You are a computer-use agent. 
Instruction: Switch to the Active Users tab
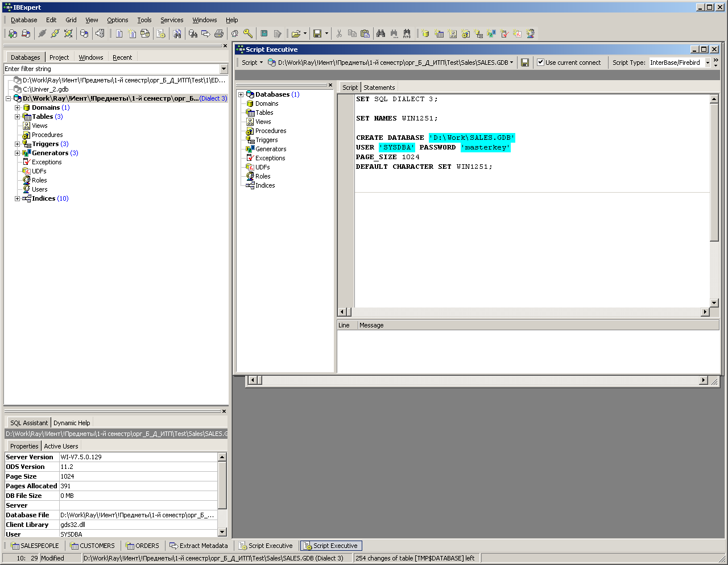point(61,446)
